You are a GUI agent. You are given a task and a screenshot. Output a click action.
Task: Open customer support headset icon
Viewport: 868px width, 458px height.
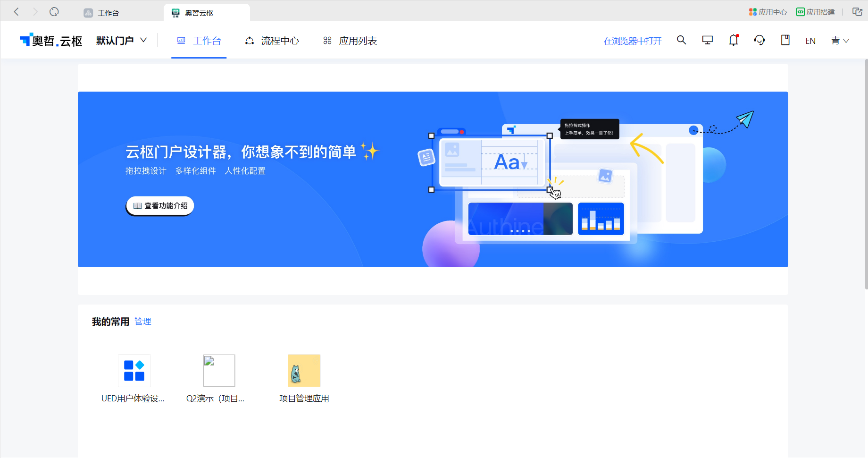pyautogui.click(x=759, y=40)
